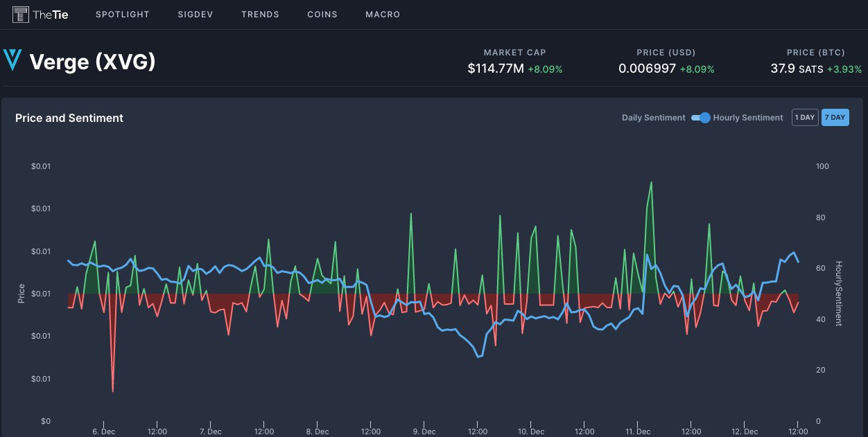Click the Daily Sentiment label
This screenshot has height=437, width=868.
coord(653,118)
